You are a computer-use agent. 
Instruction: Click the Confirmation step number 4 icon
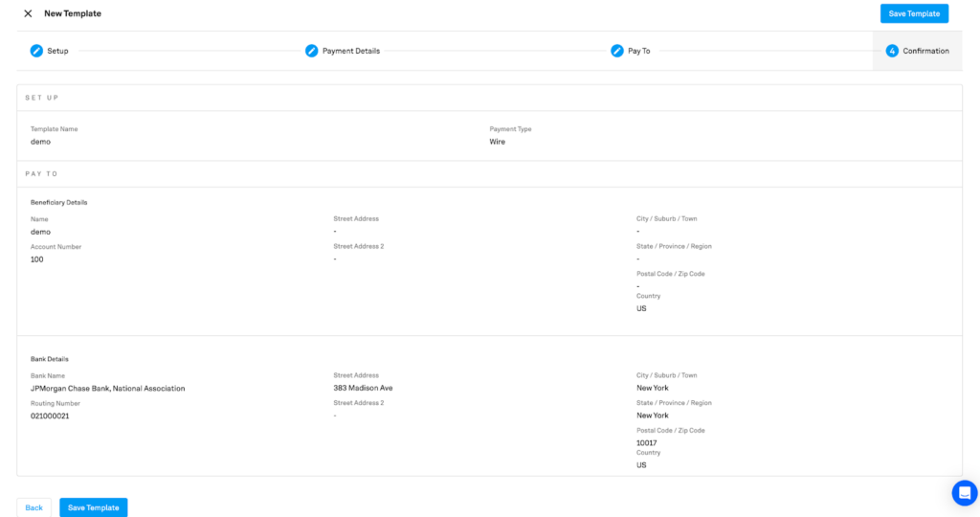[892, 51]
